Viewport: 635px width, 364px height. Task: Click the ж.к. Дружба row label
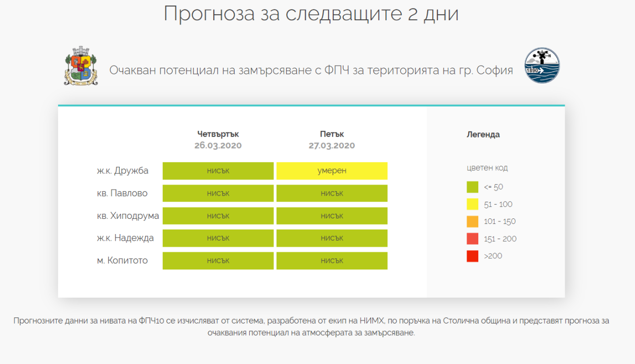point(122,171)
